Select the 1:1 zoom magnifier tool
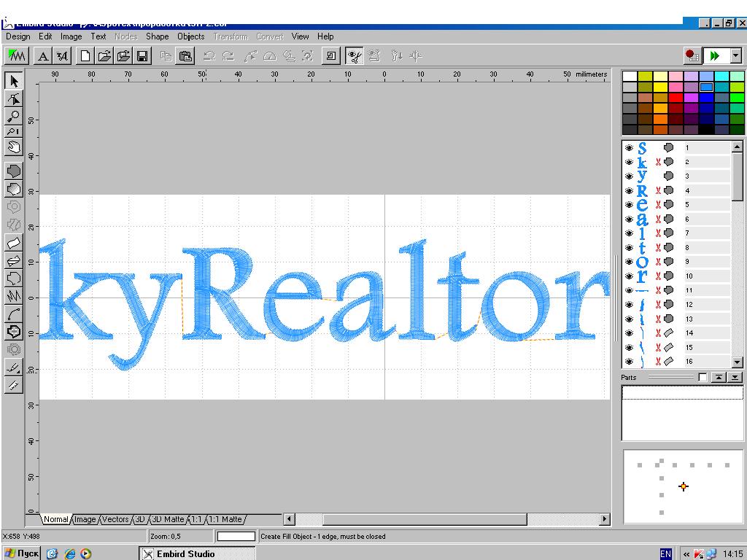 point(14,131)
